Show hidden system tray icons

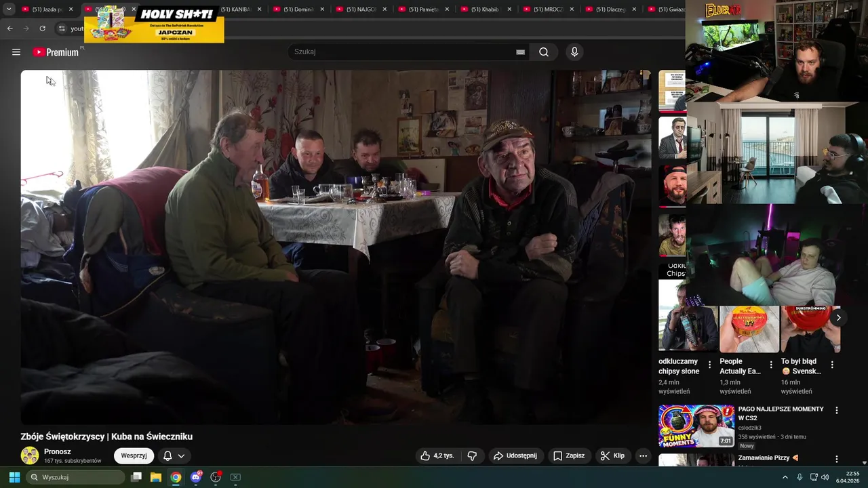coord(785,477)
